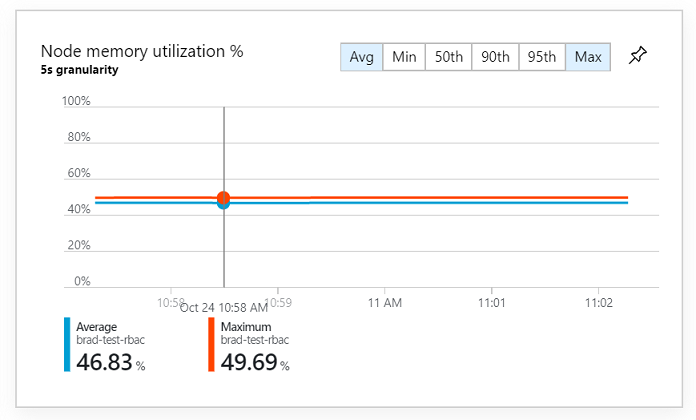Select the Average legend entry label
The image size is (696, 420).
tap(97, 327)
